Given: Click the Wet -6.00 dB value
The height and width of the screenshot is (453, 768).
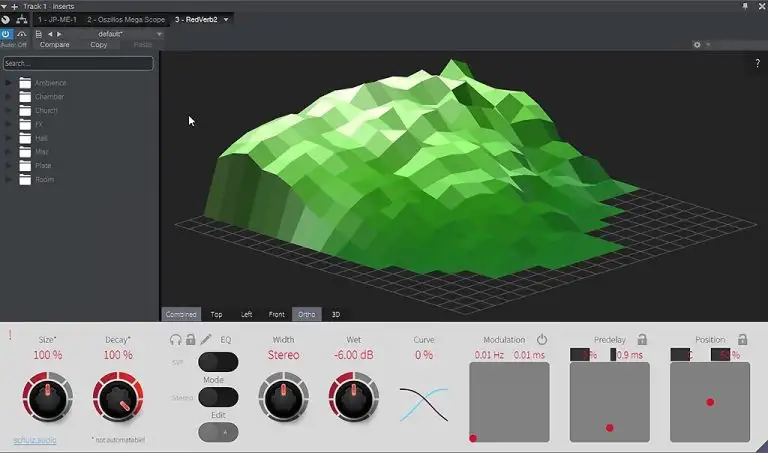Looking at the screenshot, I should [354, 355].
